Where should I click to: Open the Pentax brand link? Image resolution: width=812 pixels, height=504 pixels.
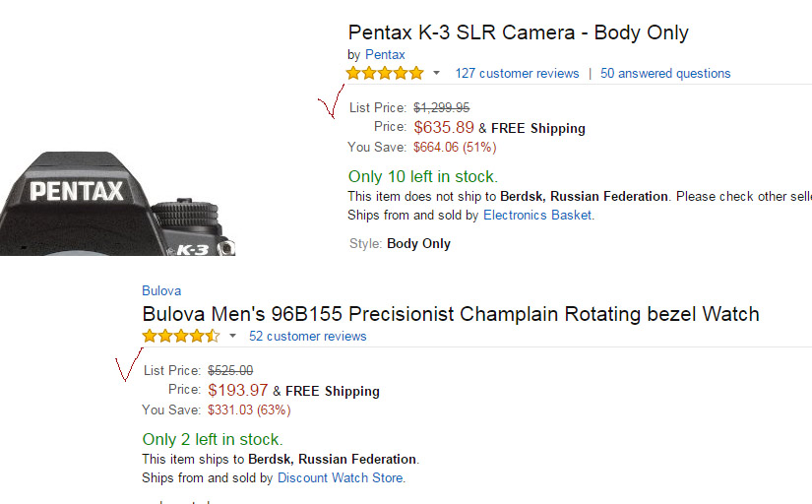point(385,54)
